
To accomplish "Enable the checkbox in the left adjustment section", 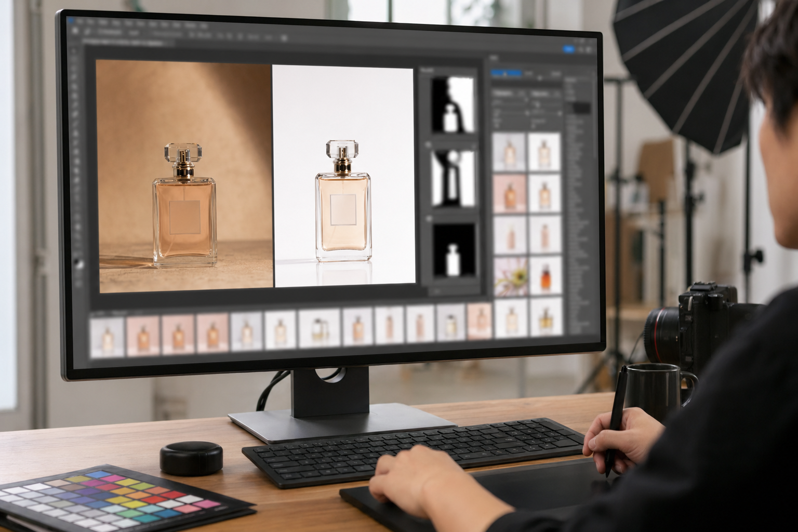I will pos(497,125).
